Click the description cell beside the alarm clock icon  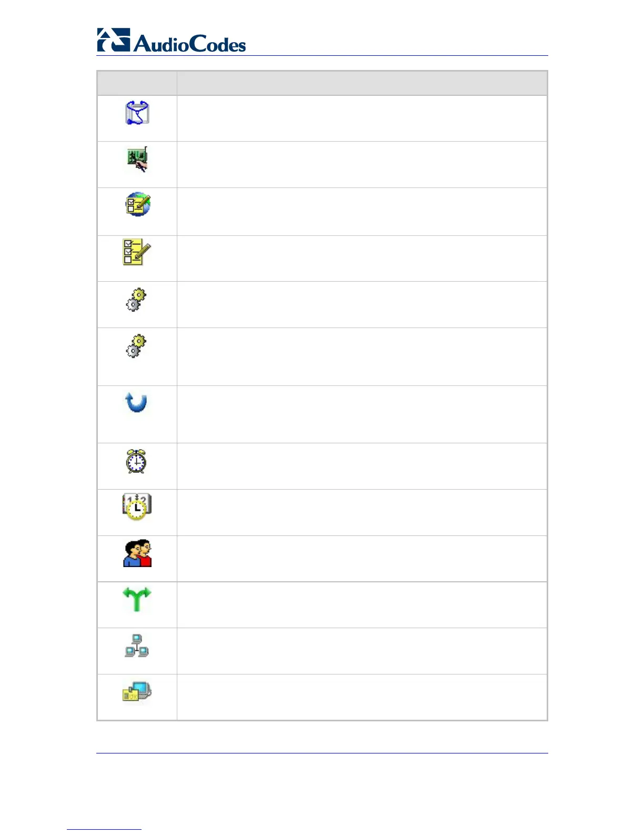(x=362, y=466)
